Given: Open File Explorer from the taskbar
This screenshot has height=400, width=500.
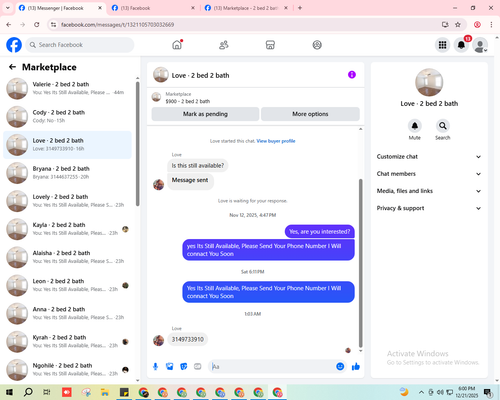Looking at the screenshot, I should tap(105, 392).
